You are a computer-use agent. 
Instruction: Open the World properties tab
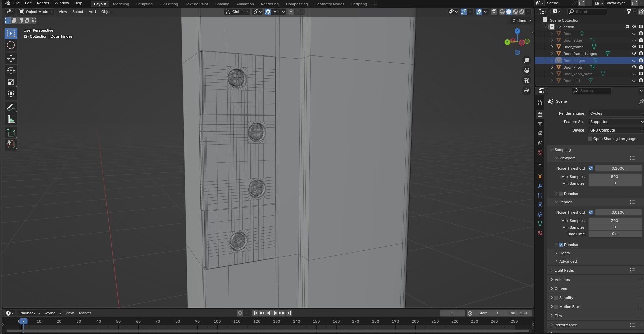point(540,152)
